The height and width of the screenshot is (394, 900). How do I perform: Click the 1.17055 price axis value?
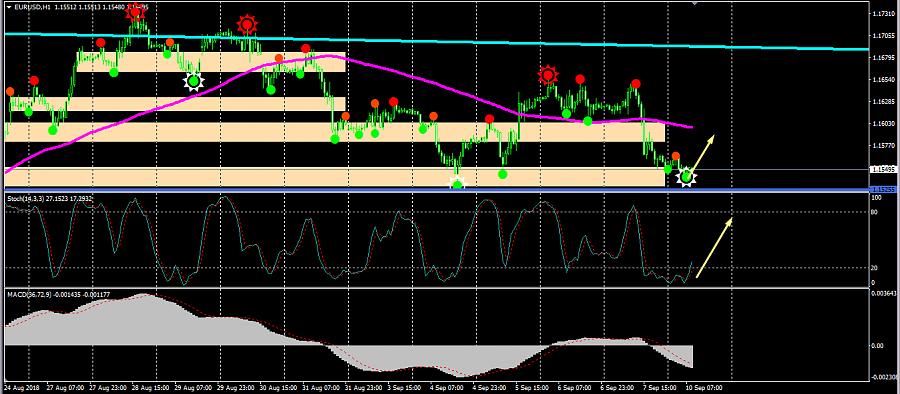[884, 36]
